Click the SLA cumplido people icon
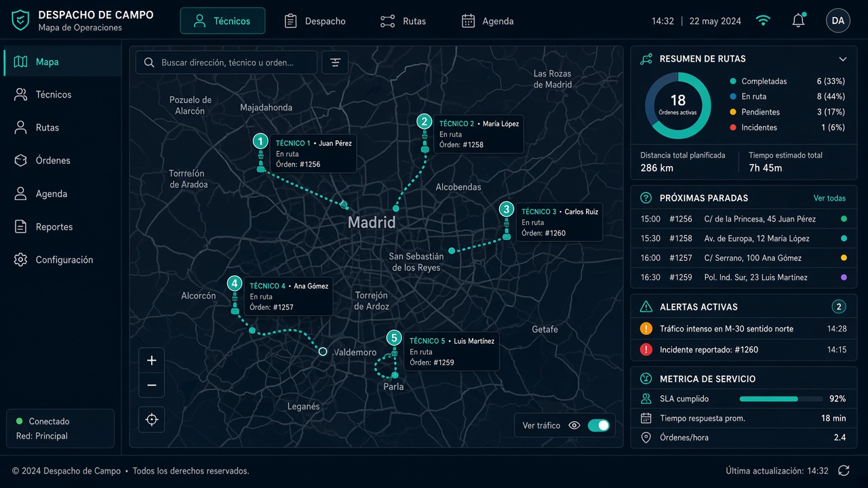 (646, 399)
